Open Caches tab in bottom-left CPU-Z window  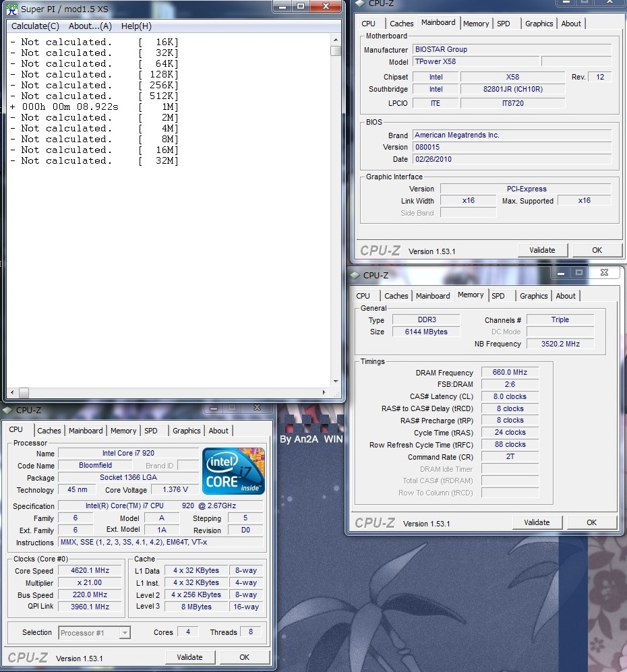[x=49, y=431]
